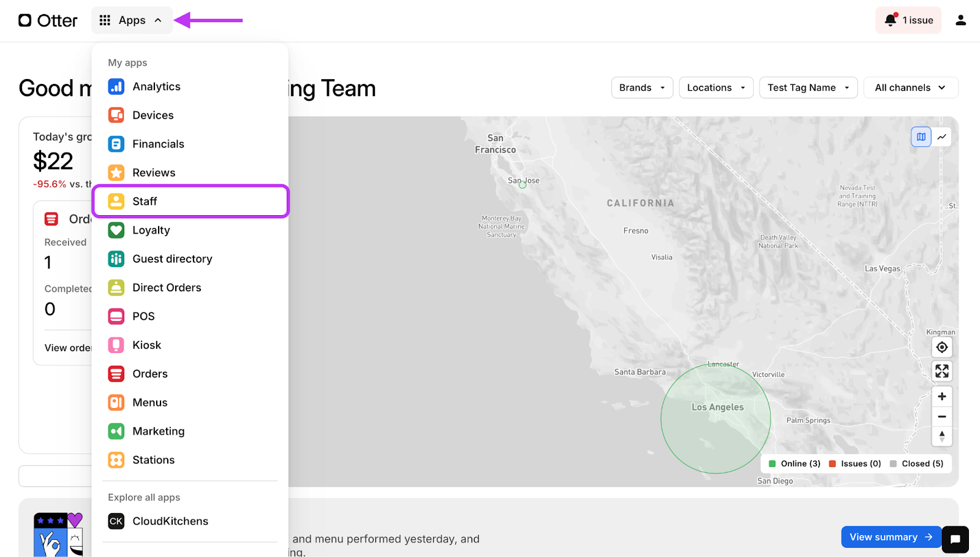Screen dimensions: 980x557
Task: Select the Reviews star icon
Action: click(116, 173)
